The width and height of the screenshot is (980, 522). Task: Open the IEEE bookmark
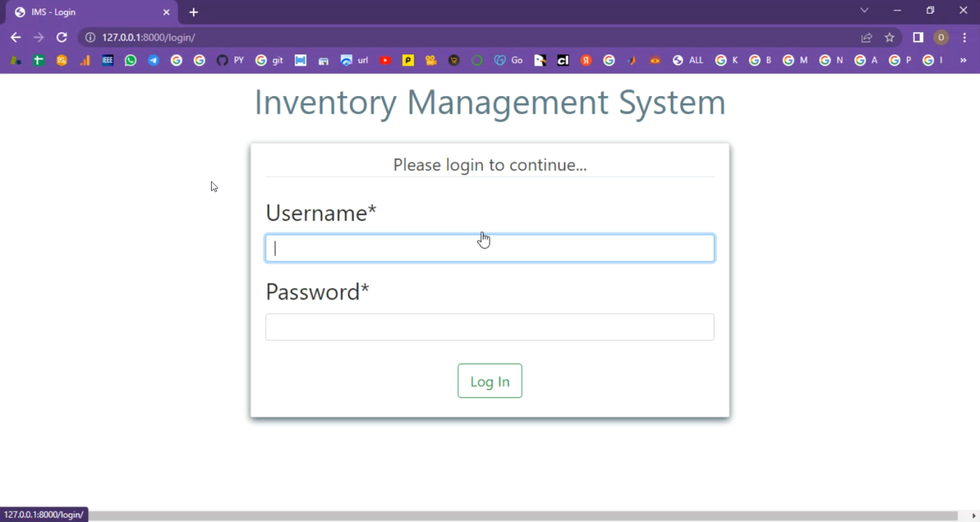tap(108, 60)
